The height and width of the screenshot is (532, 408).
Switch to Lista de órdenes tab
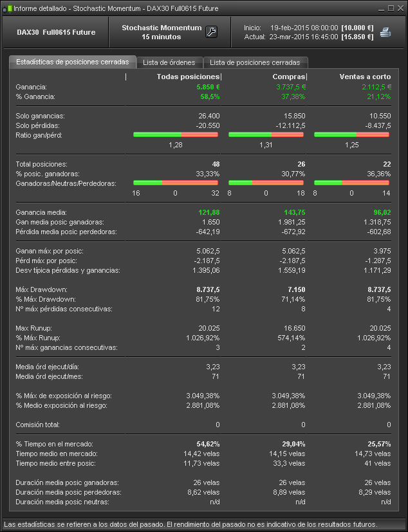click(169, 62)
